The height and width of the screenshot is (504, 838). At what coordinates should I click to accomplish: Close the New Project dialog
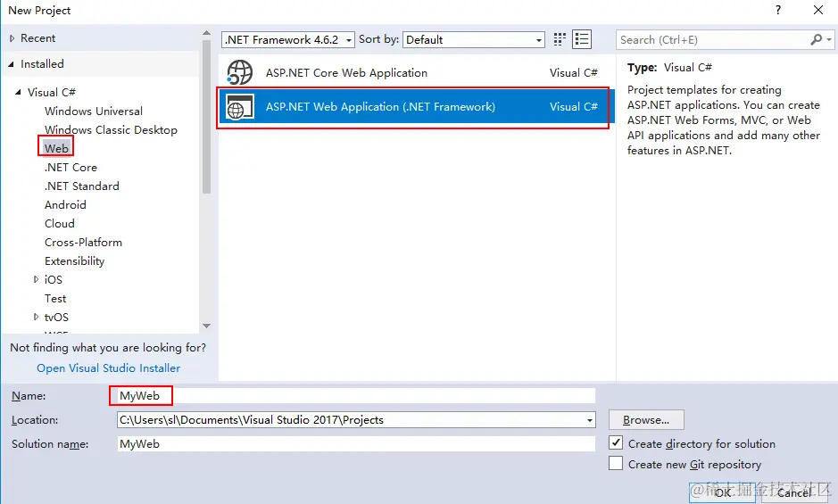(818, 10)
